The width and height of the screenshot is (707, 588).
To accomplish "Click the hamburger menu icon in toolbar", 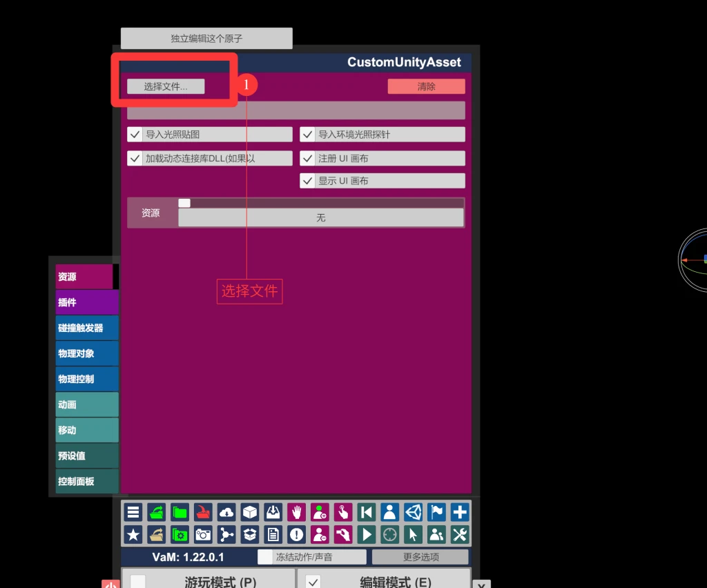I will 133,512.
